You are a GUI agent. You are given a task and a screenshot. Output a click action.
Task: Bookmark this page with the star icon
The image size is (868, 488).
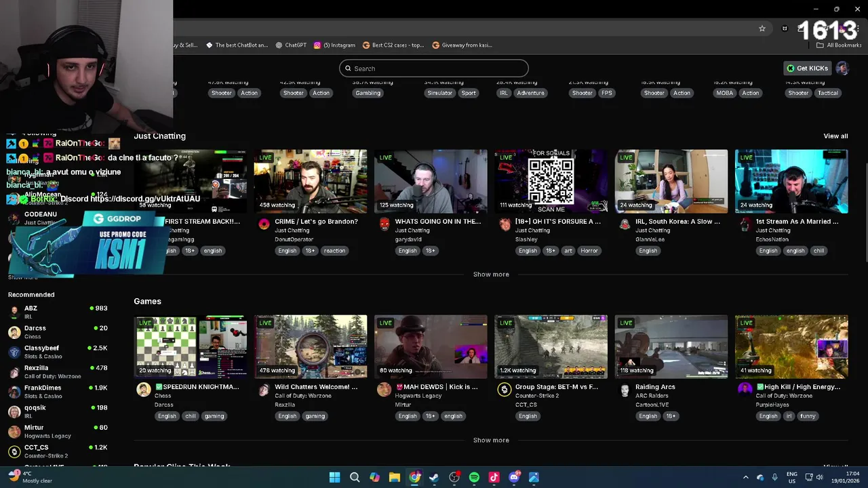[762, 28]
